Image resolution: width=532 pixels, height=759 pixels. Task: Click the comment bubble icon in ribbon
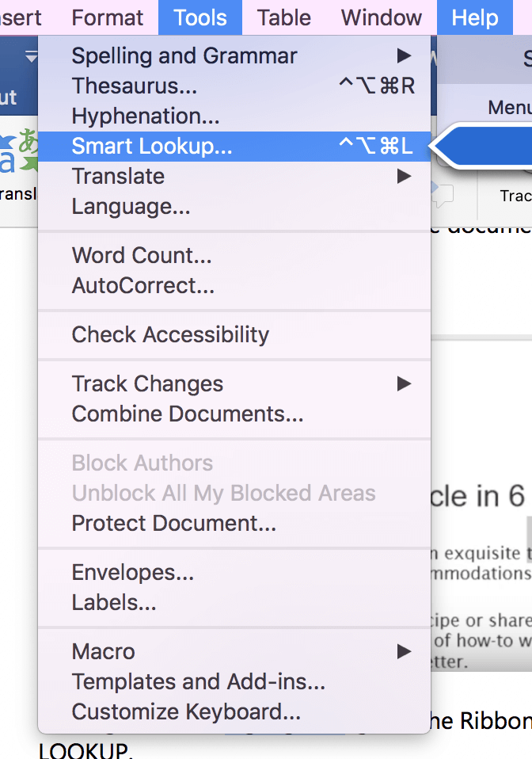click(x=443, y=195)
